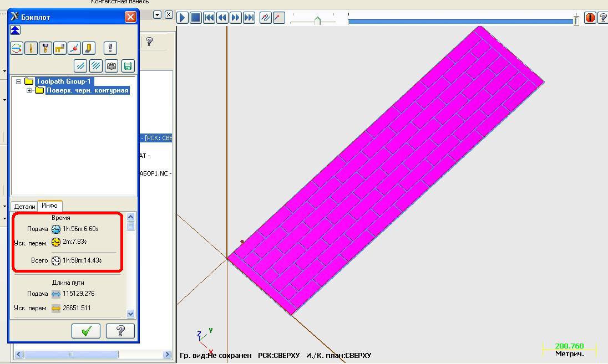Open backplot options exclamation icon
This screenshot has height=364, width=608.
[110, 48]
